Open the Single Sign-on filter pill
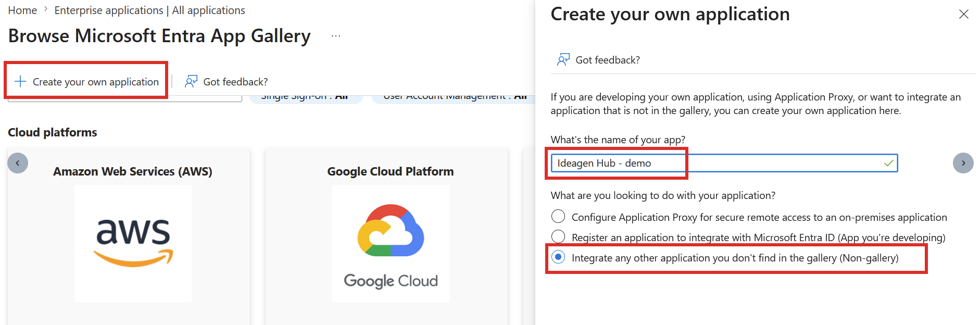This screenshot has height=325, width=980. pyautogui.click(x=305, y=97)
